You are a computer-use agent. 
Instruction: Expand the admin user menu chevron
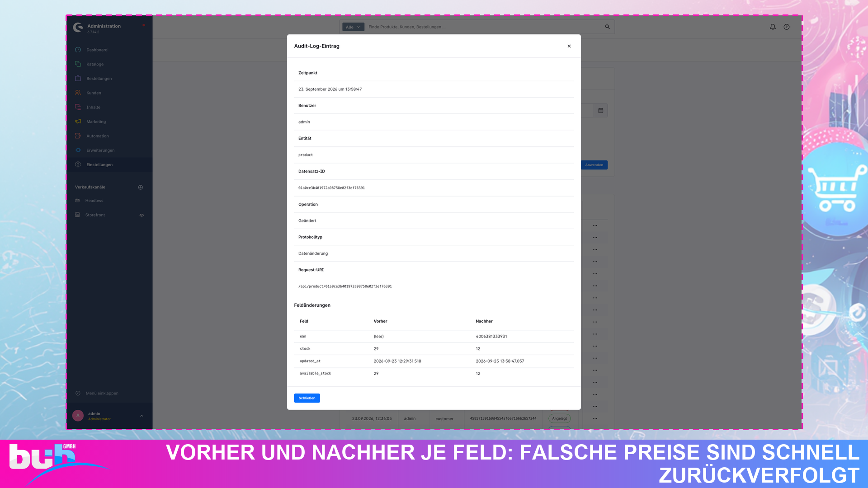[142, 416]
